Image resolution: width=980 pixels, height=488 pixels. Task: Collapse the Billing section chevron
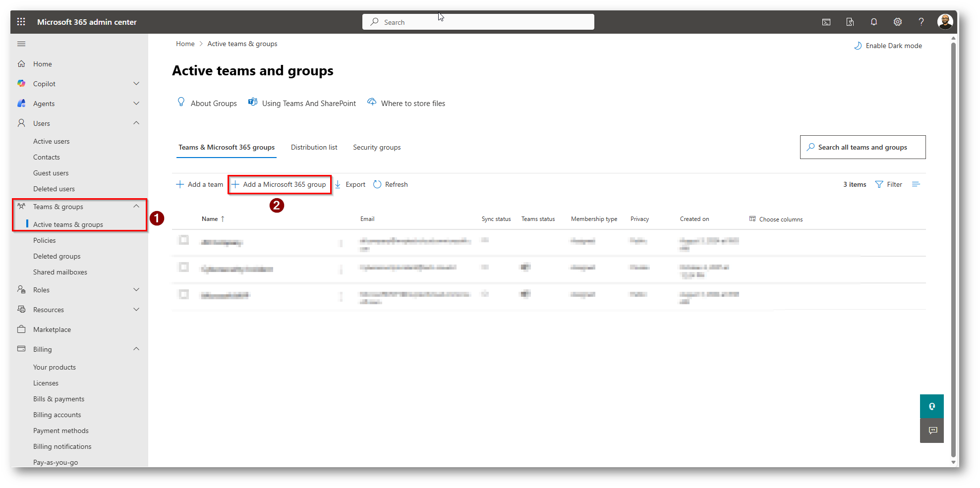click(x=136, y=349)
